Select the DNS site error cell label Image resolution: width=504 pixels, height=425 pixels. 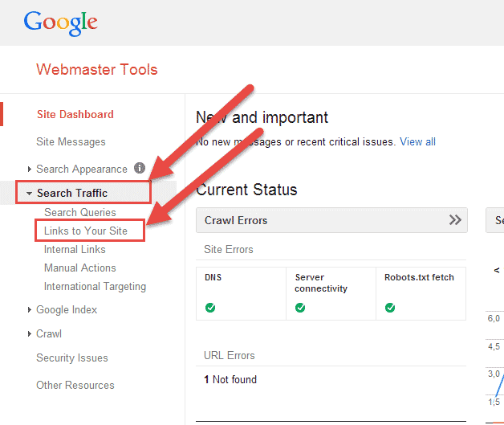(x=213, y=277)
